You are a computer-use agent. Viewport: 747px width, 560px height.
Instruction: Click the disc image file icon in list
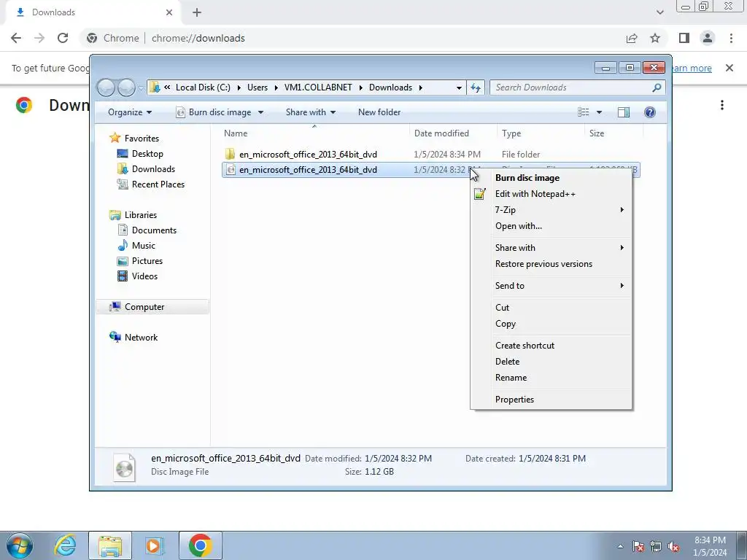pyautogui.click(x=231, y=169)
